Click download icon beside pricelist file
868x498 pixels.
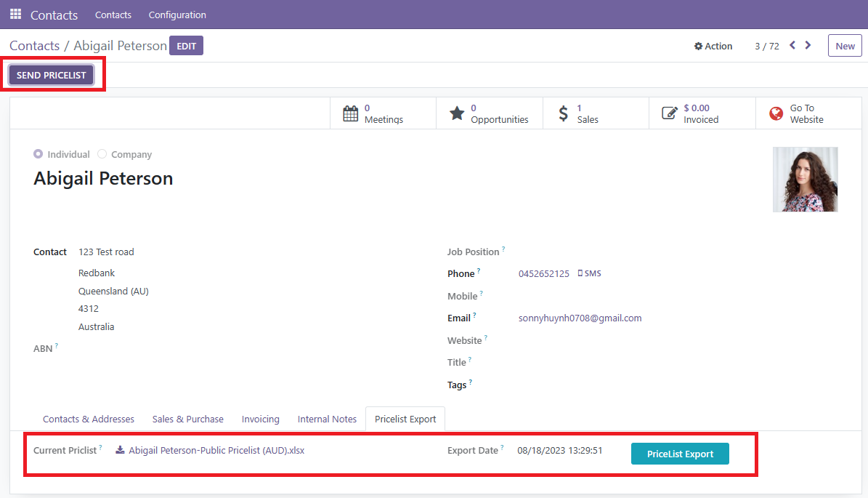point(120,450)
